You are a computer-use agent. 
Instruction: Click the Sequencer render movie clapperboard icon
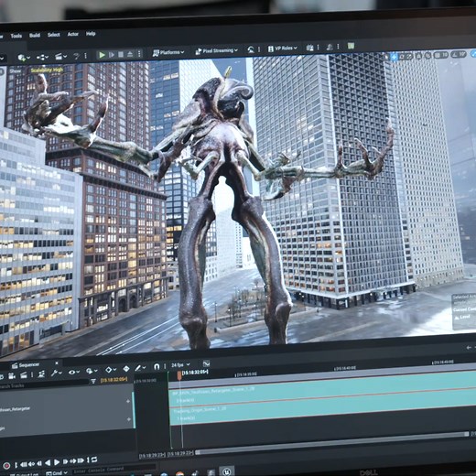click(x=24, y=374)
